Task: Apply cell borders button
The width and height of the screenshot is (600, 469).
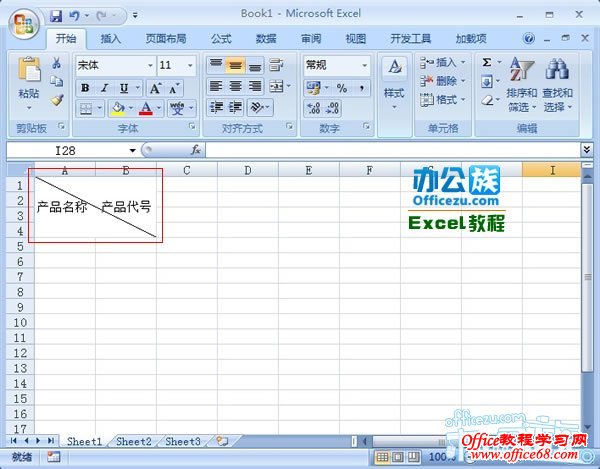Action: click(x=85, y=109)
